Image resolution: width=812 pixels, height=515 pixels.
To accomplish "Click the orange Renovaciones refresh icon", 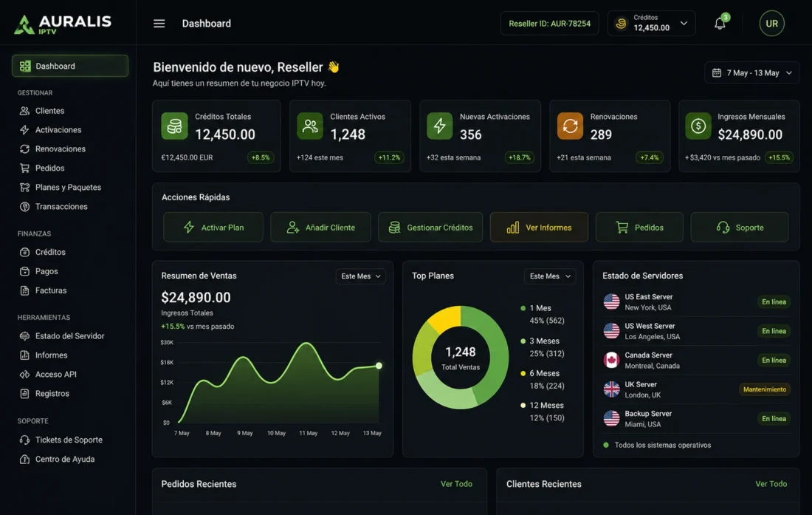I will click(570, 126).
